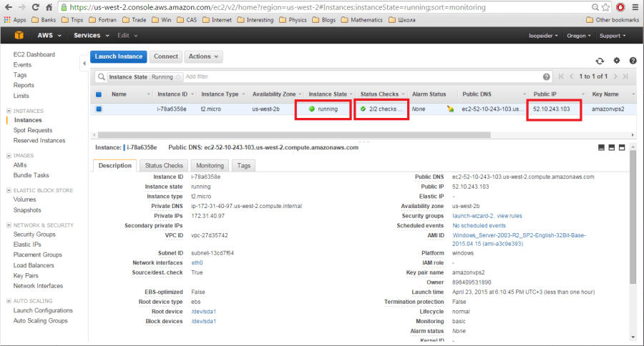Image resolution: width=644 pixels, height=346 pixels.
Task: Switch to the Status Checks tab
Action: [164, 165]
